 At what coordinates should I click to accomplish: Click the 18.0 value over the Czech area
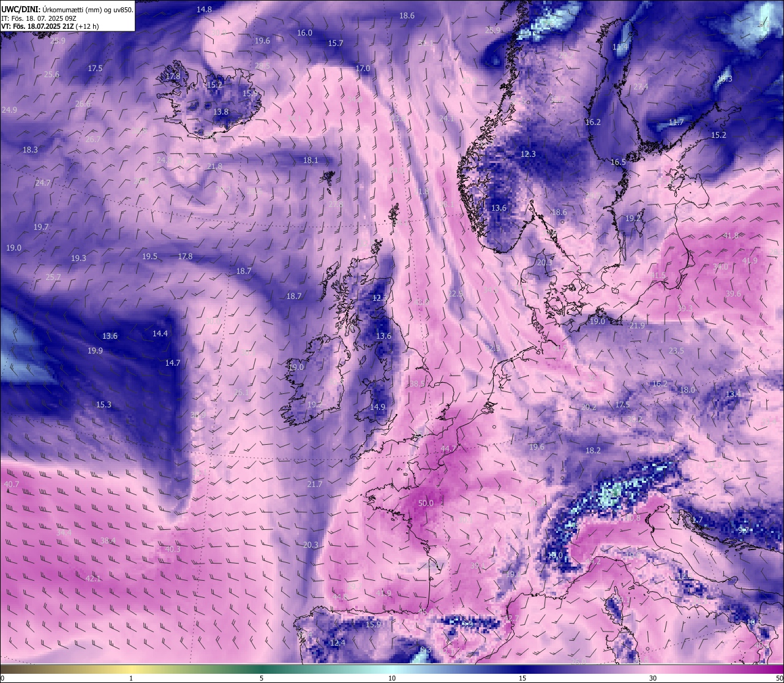tap(687, 390)
